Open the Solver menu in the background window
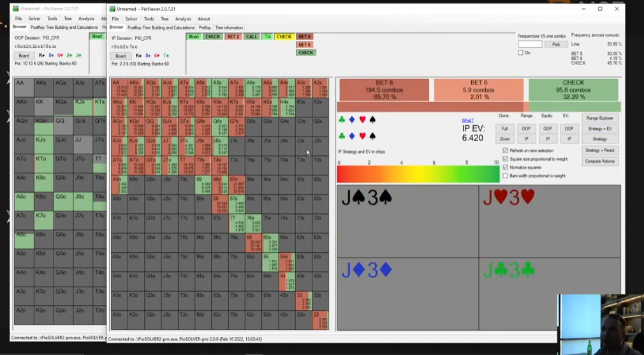Image resolution: width=644 pixels, height=355 pixels. (x=34, y=19)
